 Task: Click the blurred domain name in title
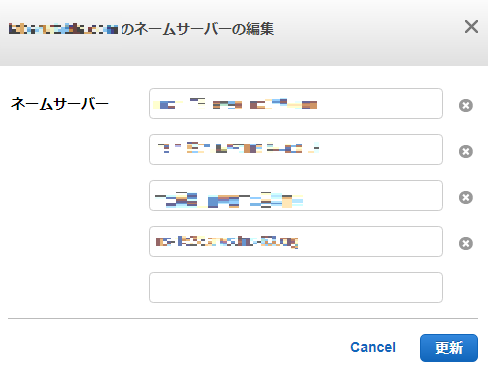click(x=63, y=29)
